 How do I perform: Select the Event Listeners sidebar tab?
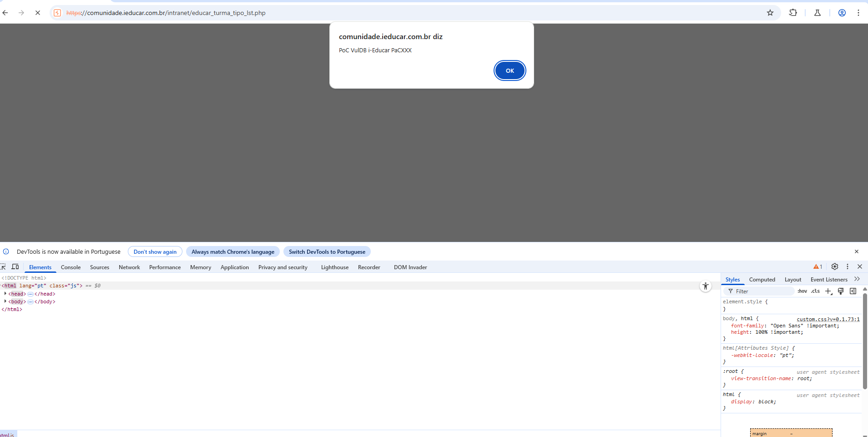click(829, 280)
